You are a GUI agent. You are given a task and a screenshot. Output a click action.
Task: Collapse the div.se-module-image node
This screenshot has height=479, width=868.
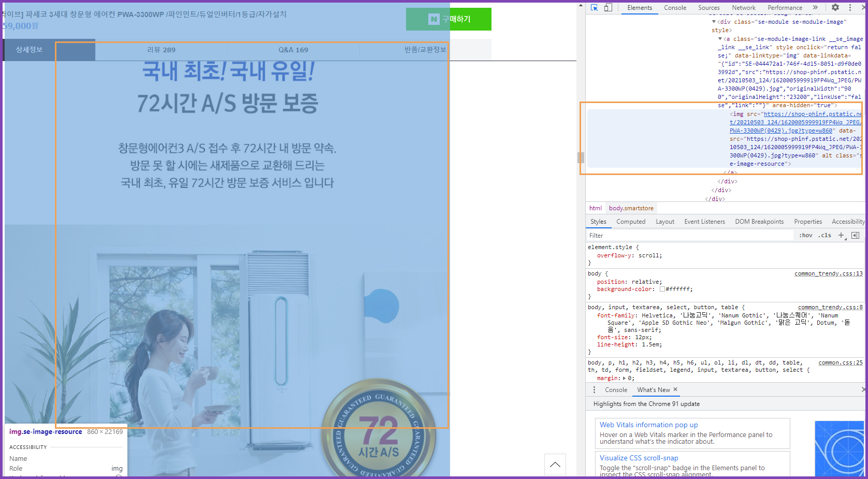click(714, 22)
